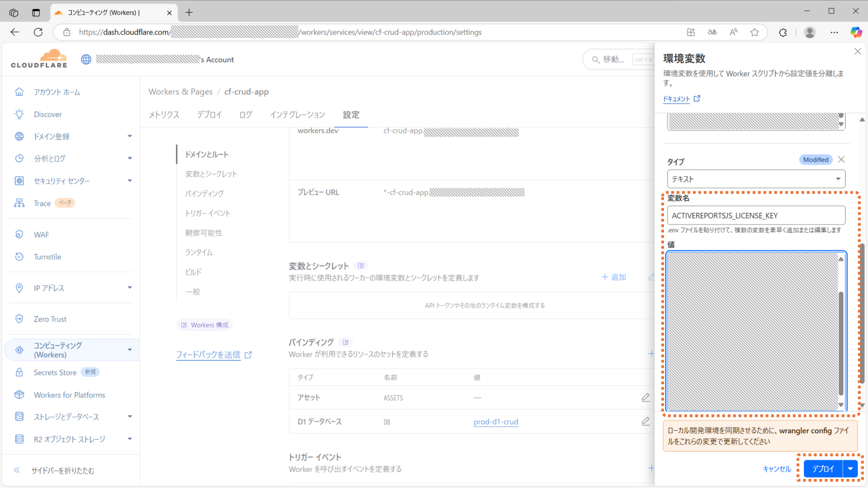Open Workers & Pages breadcrumb

180,92
